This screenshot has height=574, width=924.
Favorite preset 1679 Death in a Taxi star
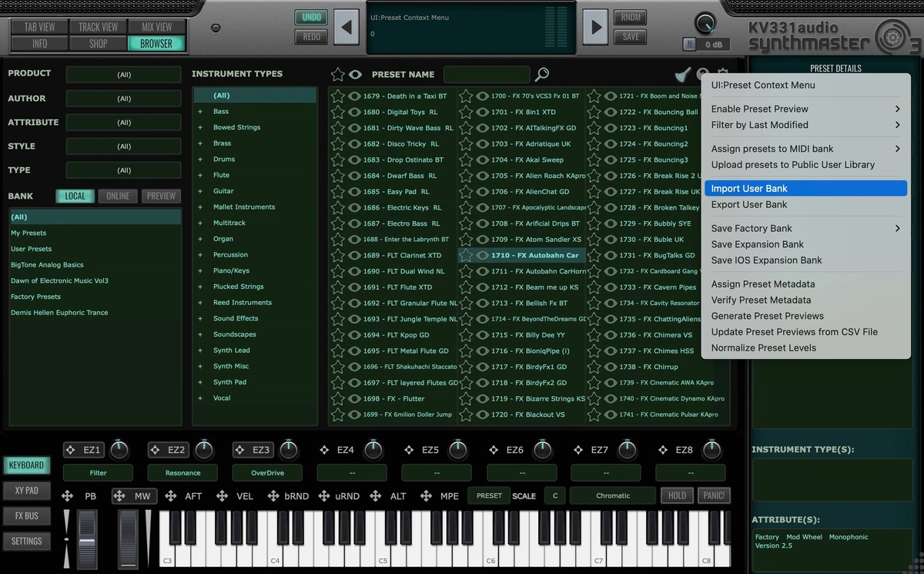pyautogui.click(x=337, y=96)
